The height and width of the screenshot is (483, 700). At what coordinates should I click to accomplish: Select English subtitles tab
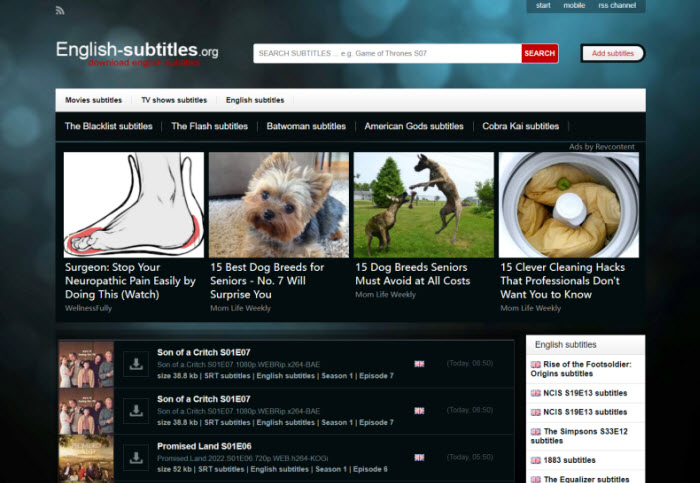click(255, 100)
